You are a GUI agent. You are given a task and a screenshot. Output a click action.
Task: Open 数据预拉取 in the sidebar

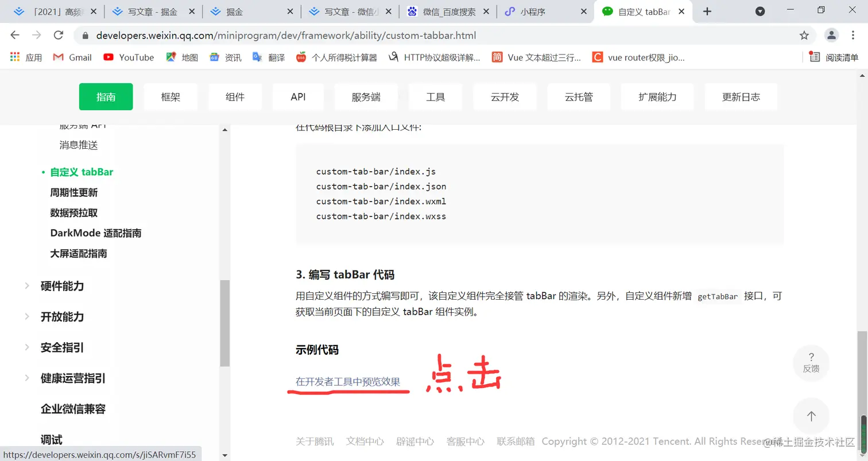tap(74, 212)
